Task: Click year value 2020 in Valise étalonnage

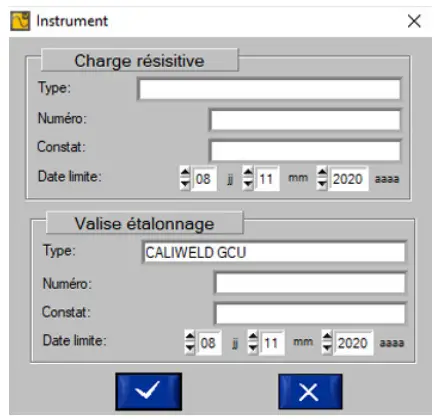Action: (x=353, y=343)
